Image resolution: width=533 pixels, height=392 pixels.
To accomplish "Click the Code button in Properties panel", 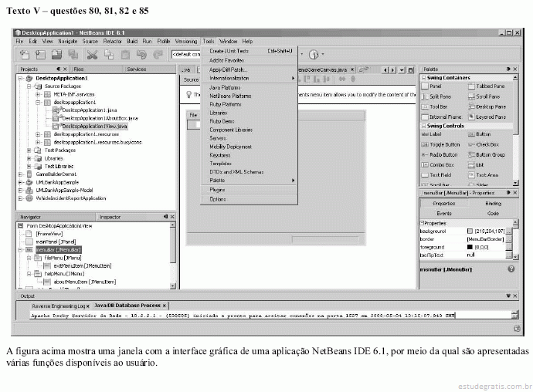I will pos(494,214).
